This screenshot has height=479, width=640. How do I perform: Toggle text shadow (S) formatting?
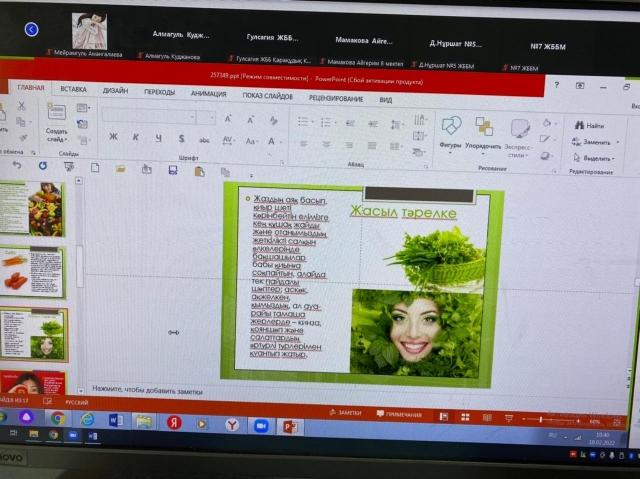pyautogui.click(x=181, y=138)
